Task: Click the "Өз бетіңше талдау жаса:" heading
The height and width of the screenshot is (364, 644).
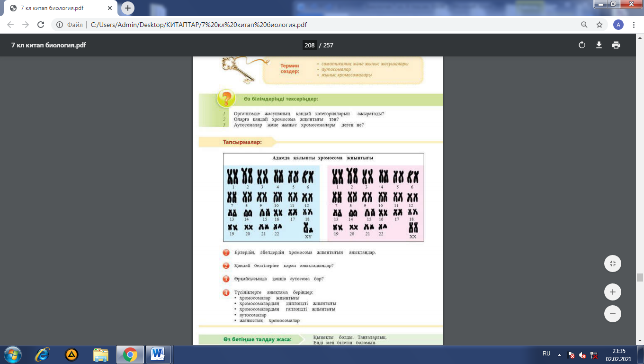Action: [257, 339]
